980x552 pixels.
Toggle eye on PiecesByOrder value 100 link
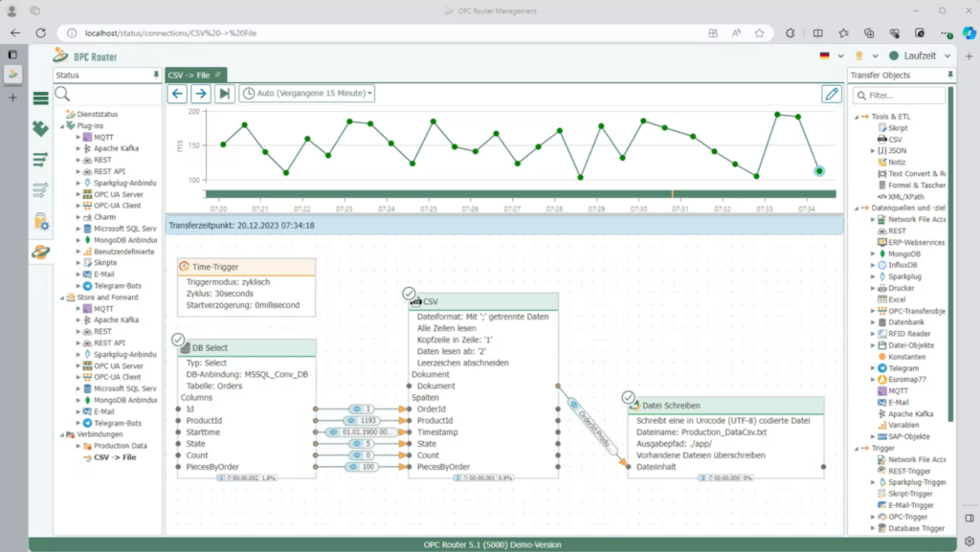pyautogui.click(x=353, y=467)
